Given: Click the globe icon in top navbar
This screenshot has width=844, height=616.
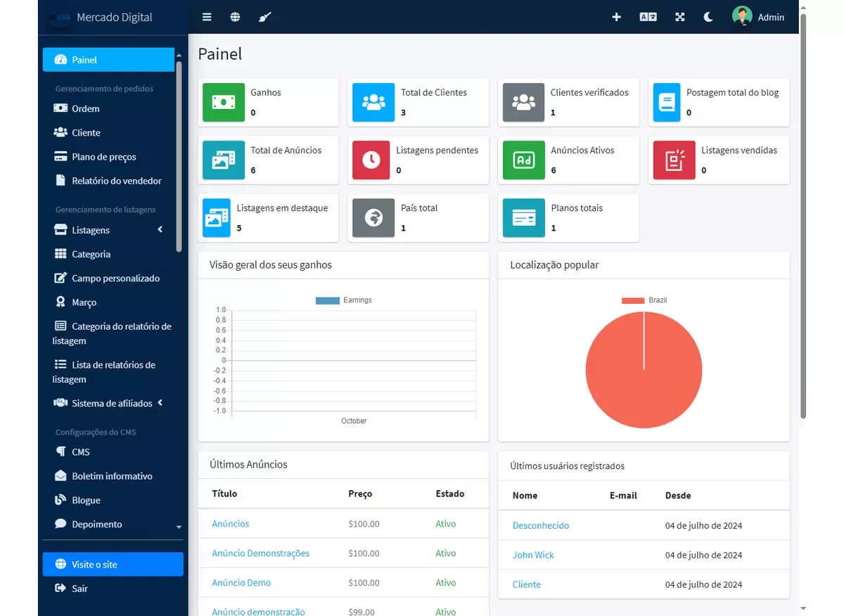Looking at the screenshot, I should click(x=235, y=17).
